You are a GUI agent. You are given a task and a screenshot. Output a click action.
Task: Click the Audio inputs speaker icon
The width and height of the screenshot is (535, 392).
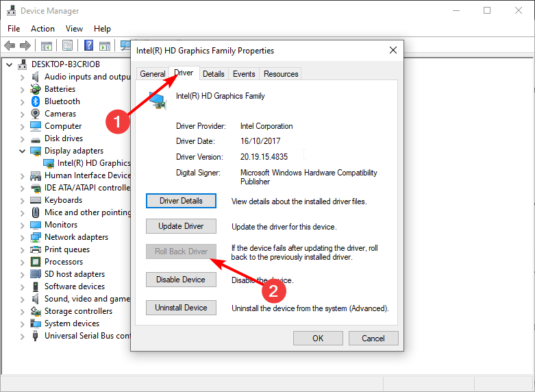(35, 77)
